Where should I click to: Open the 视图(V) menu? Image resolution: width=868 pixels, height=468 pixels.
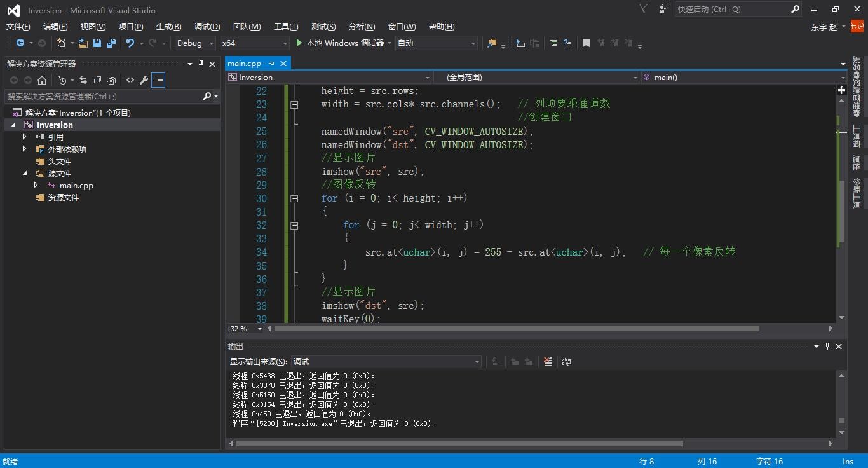click(93, 26)
